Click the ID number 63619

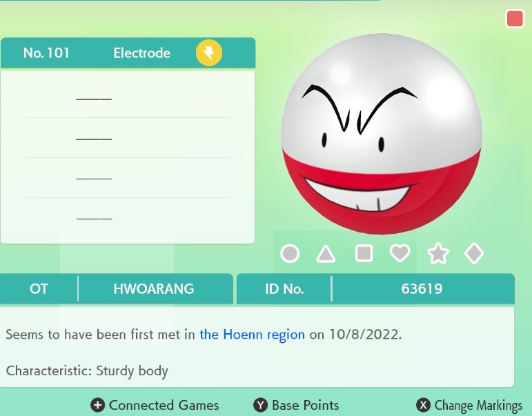click(x=422, y=289)
